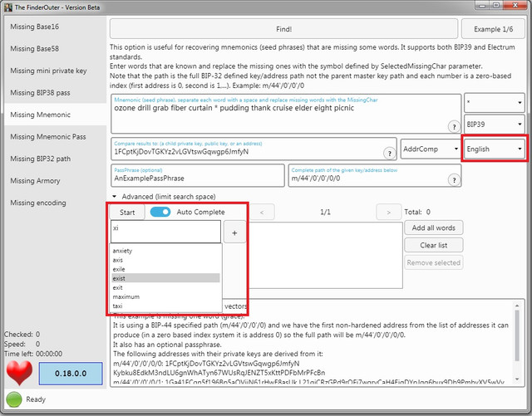Select the Missing mini private key tab
Image resolution: width=532 pixels, height=416 pixels.
click(x=56, y=71)
